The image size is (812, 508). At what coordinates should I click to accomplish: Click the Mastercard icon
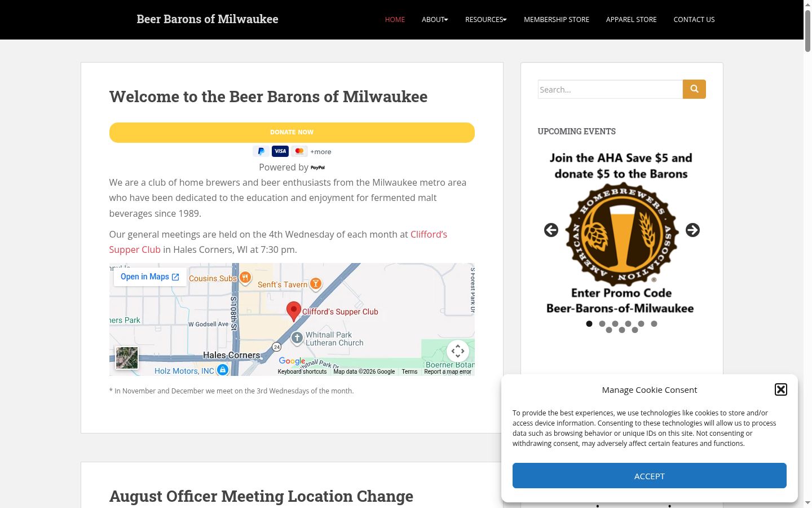coord(299,151)
